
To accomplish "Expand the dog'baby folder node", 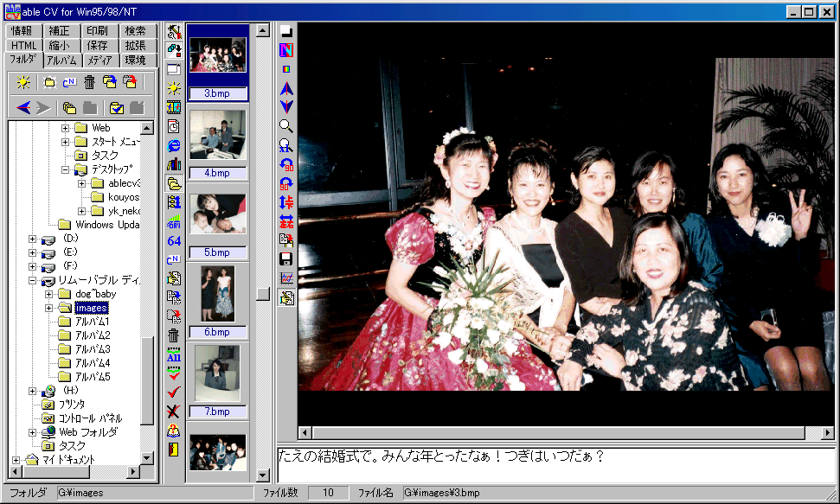I will pyautogui.click(x=50, y=294).
